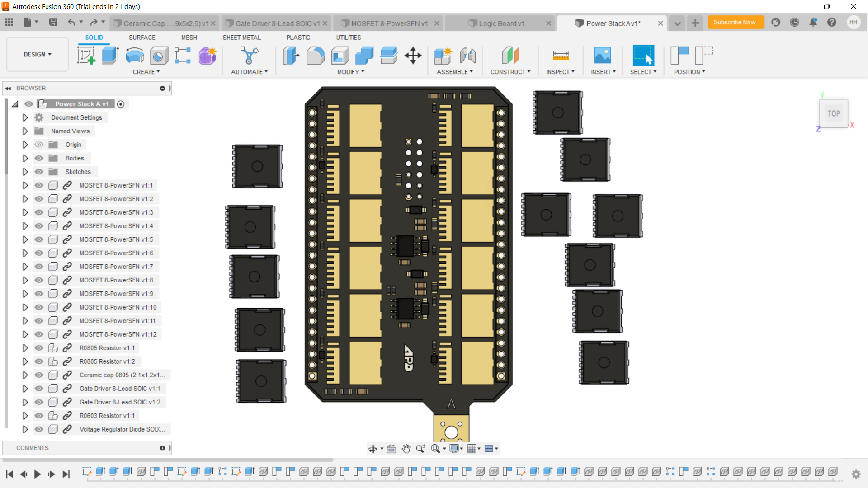Image resolution: width=868 pixels, height=488 pixels.
Task: Toggle visibility of the Origin folder
Action: [39, 145]
